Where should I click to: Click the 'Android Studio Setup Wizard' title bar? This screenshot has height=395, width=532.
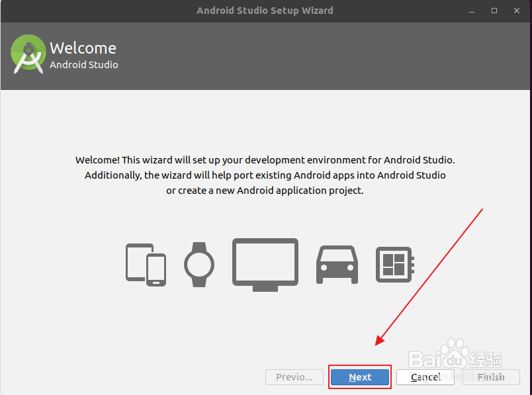[x=265, y=11]
